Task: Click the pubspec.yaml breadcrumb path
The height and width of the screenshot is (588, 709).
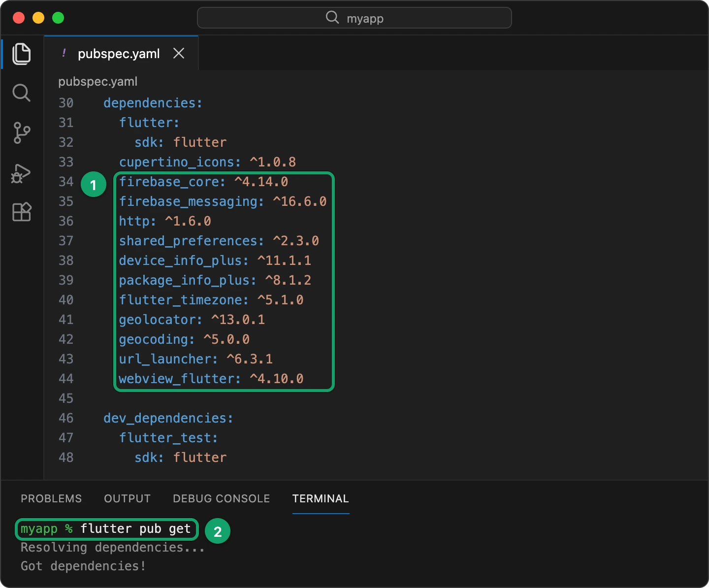Action: (98, 82)
